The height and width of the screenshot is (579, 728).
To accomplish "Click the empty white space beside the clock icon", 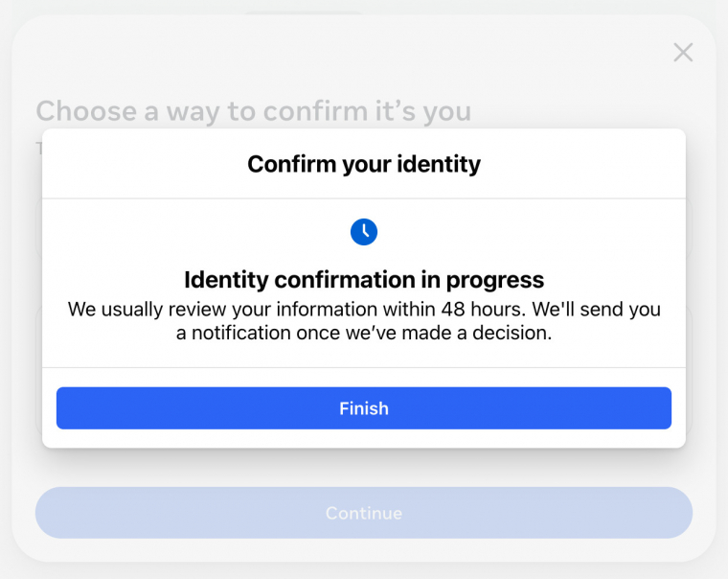I will (511, 231).
